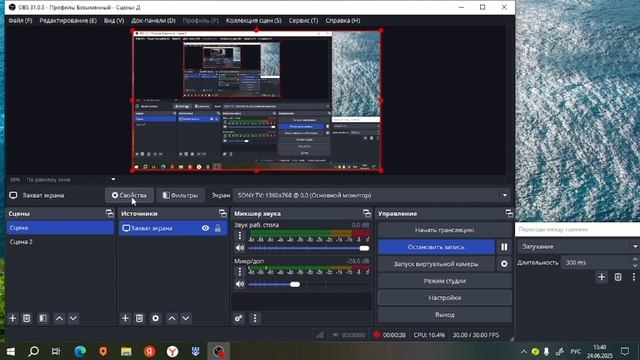Click Запуск виртуальной камеры button
640x360 pixels.
(436, 264)
